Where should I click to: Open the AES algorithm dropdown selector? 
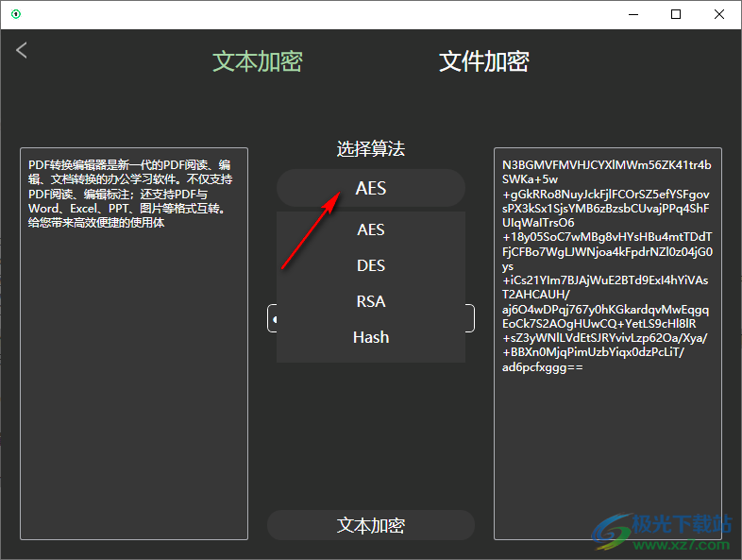pyautogui.click(x=371, y=188)
